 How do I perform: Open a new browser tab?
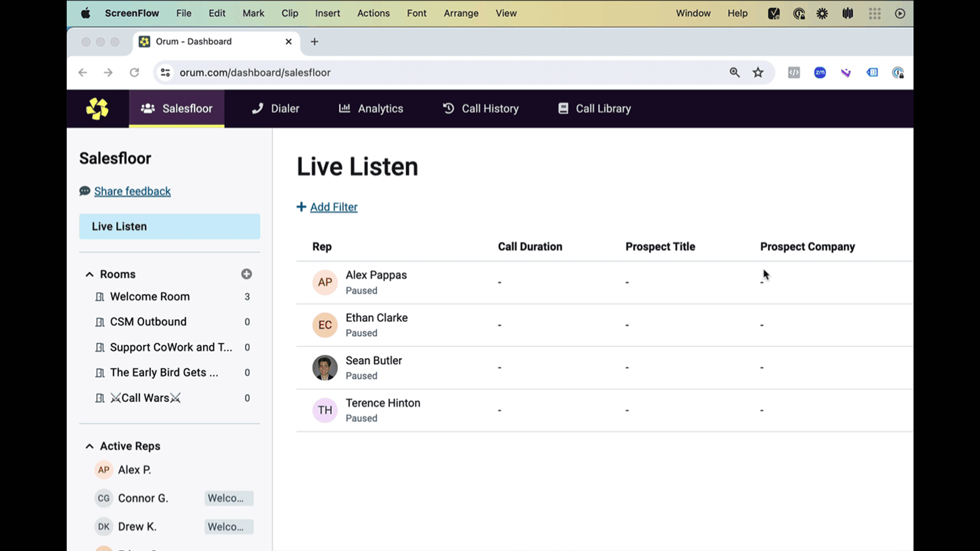314,41
